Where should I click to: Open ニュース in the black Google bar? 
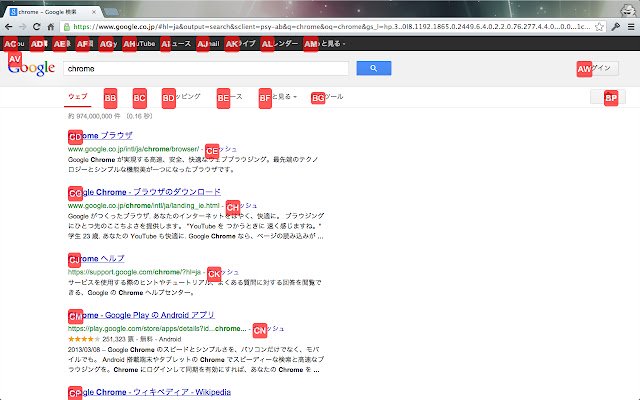pyautogui.click(x=176, y=44)
